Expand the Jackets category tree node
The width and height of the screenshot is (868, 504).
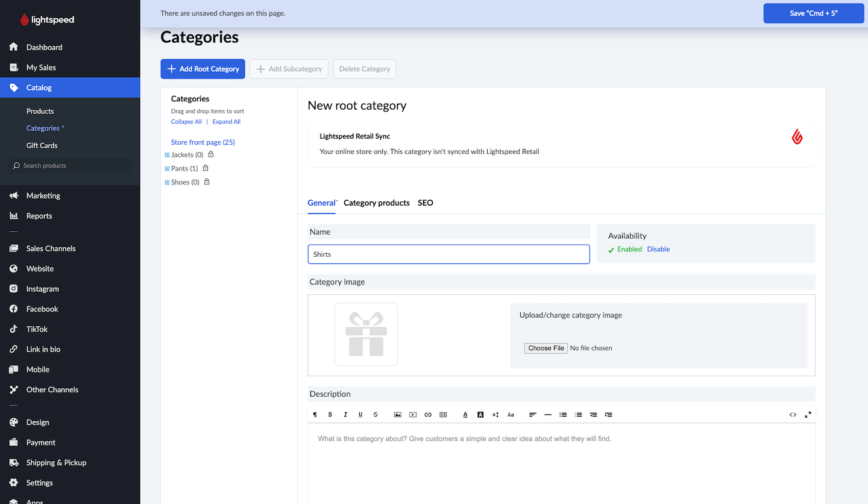pyautogui.click(x=167, y=155)
